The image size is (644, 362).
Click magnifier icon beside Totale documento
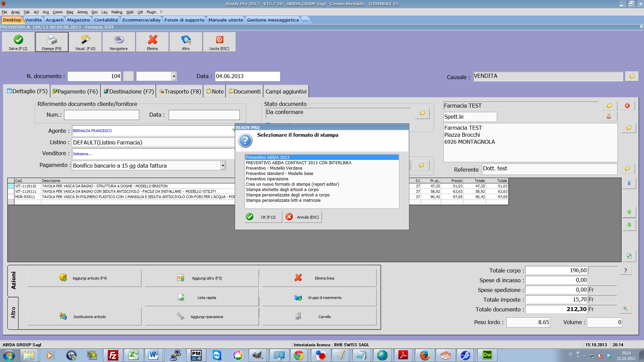click(626, 309)
